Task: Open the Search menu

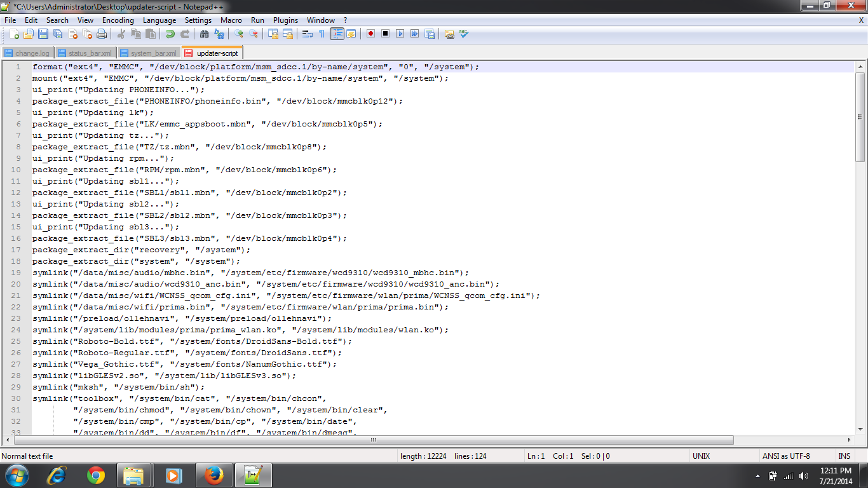Action: (x=57, y=20)
